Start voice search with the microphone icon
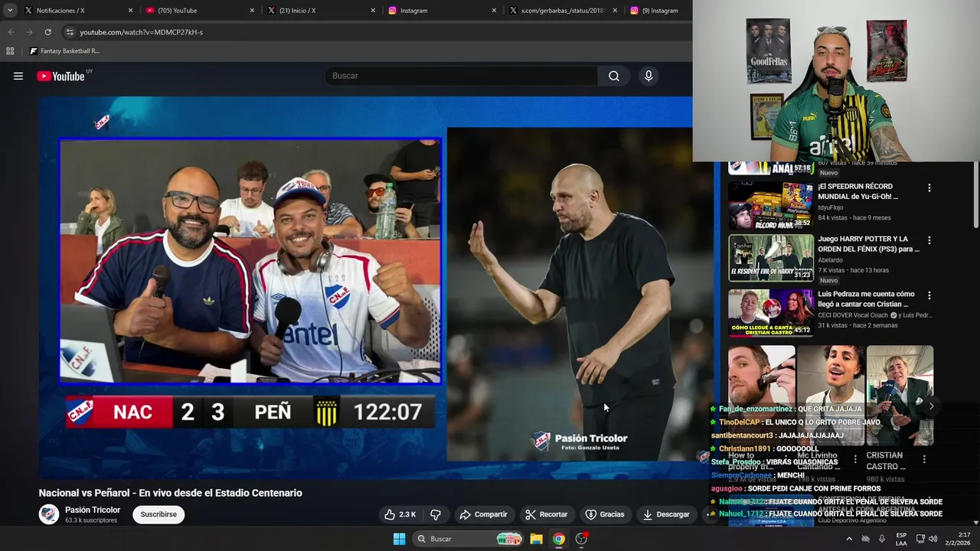This screenshot has height=551, width=980. pos(648,76)
